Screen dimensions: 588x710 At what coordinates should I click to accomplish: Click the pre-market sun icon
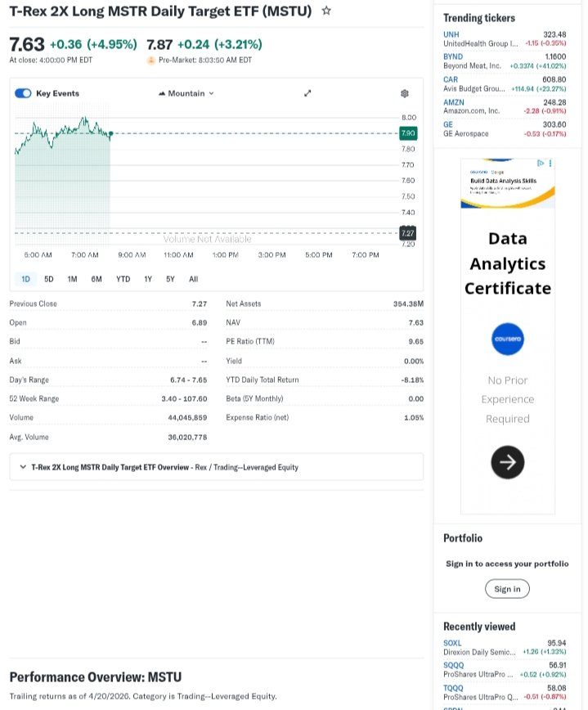point(150,61)
